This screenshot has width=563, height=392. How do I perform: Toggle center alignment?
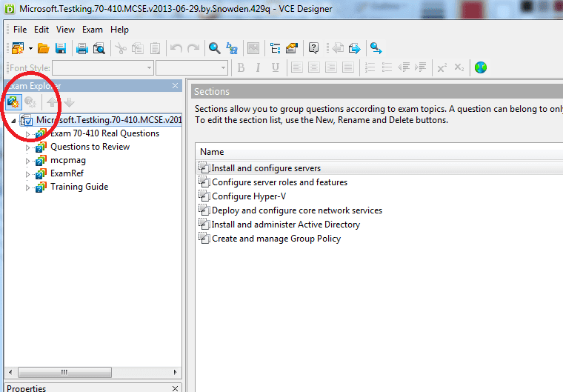click(314, 67)
